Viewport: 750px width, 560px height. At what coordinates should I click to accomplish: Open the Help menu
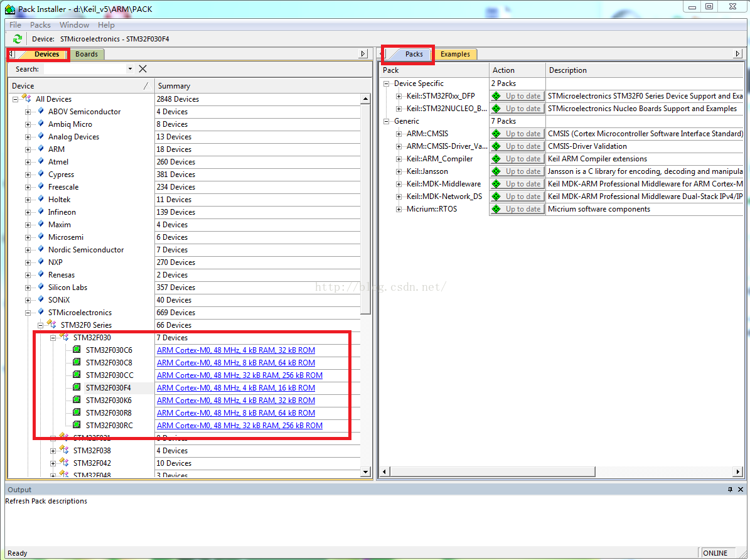106,25
